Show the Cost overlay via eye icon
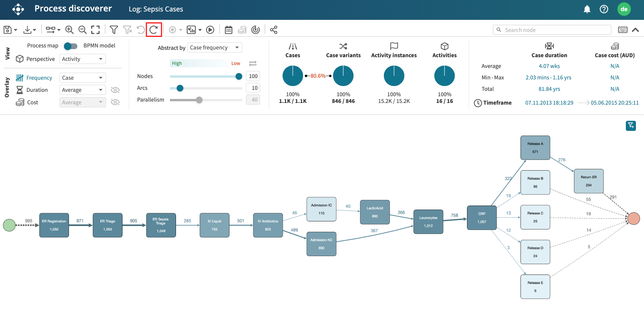Image resolution: width=644 pixels, height=324 pixels. coord(115,102)
